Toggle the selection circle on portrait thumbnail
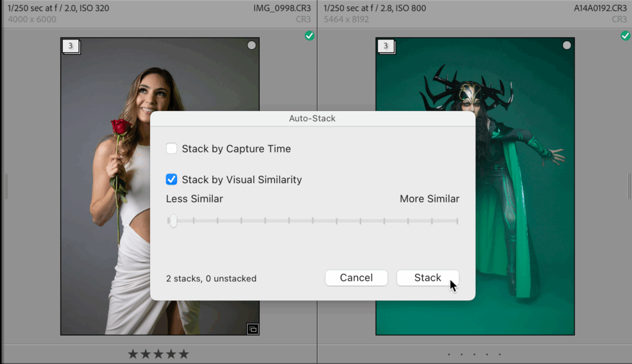632x364 pixels. (251, 44)
